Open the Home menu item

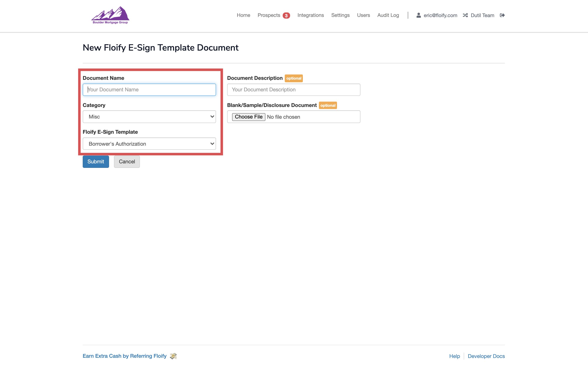coord(243,15)
